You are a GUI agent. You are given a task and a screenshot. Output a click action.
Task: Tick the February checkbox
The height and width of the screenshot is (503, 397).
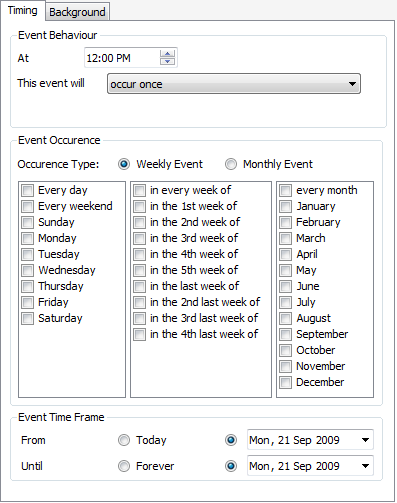pyautogui.click(x=286, y=223)
